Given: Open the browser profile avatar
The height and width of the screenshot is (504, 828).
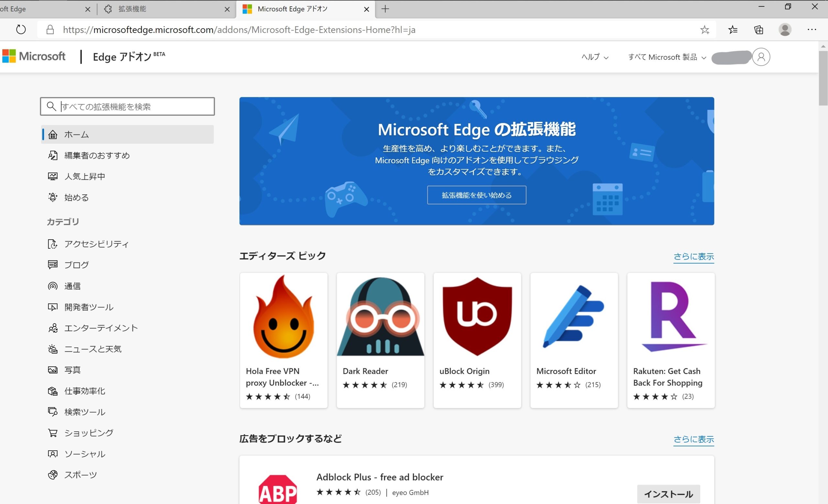Looking at the screenshot, I should point(785,29).
